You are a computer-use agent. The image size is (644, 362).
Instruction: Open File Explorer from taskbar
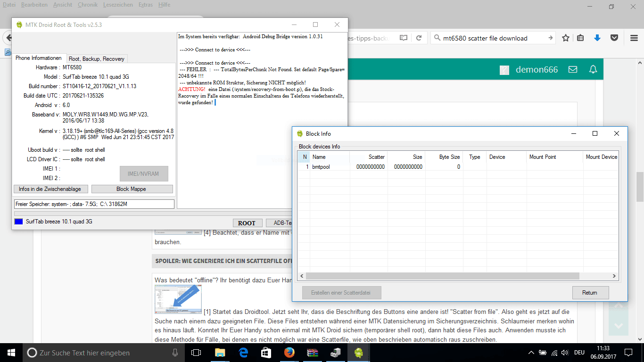(220, 353)
